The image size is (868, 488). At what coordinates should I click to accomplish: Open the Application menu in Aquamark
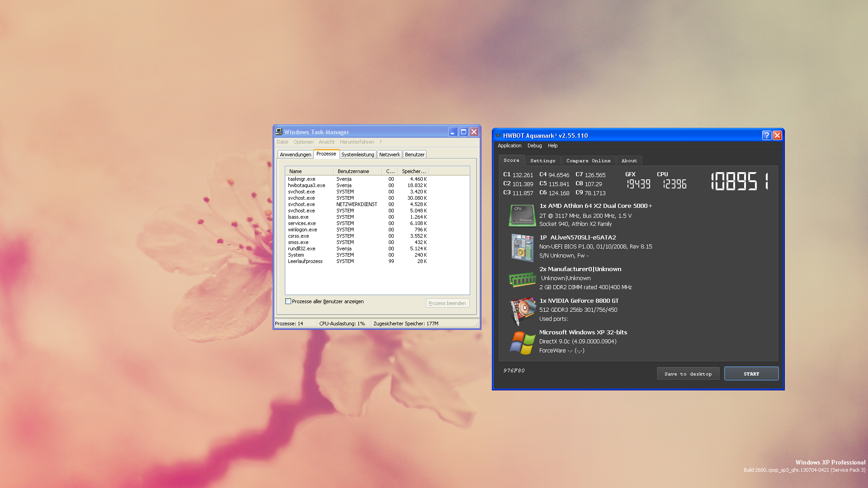pos(509,145)
